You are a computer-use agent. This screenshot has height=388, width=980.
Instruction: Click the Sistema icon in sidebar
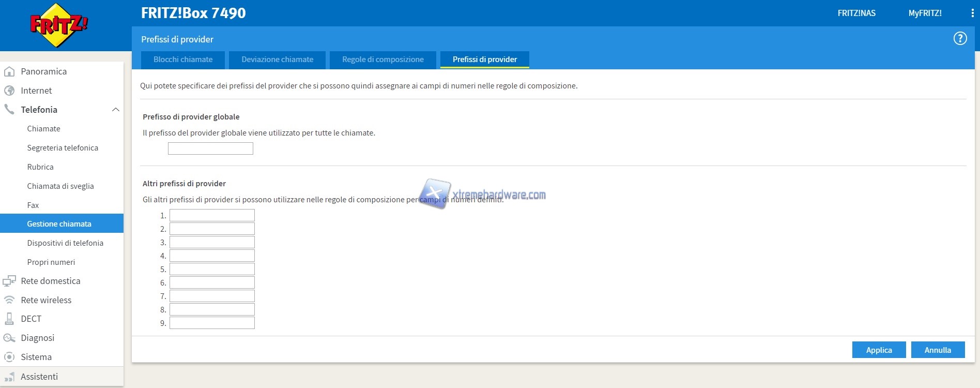tap(9, 357)
